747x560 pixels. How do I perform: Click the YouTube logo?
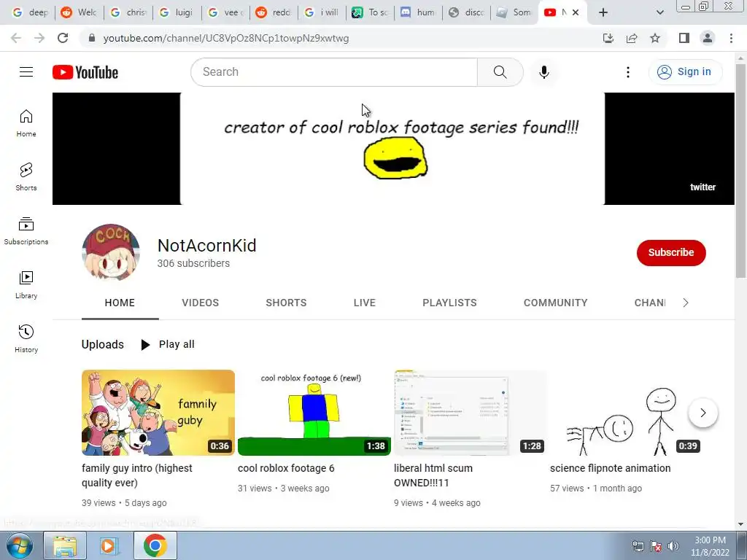[85, 72]
